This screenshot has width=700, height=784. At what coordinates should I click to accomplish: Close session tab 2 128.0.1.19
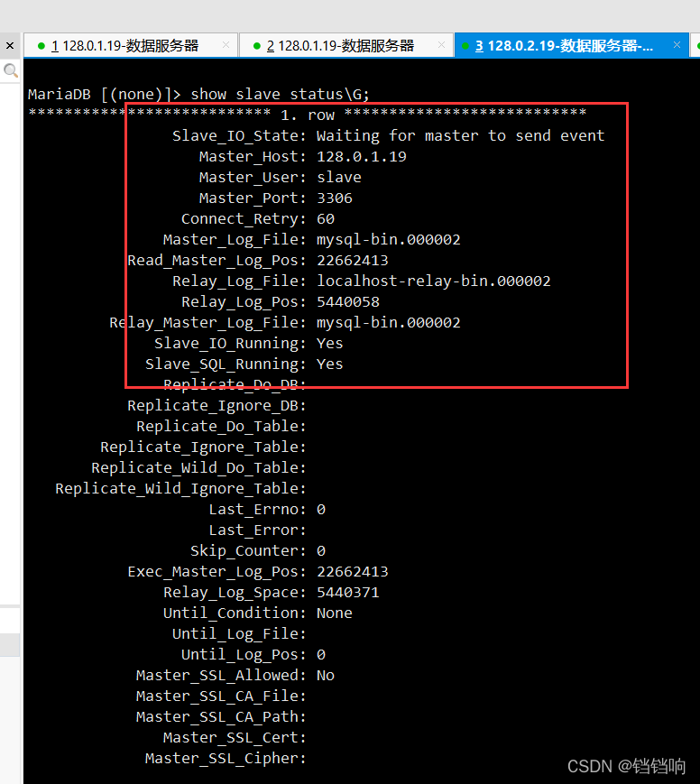441,45
